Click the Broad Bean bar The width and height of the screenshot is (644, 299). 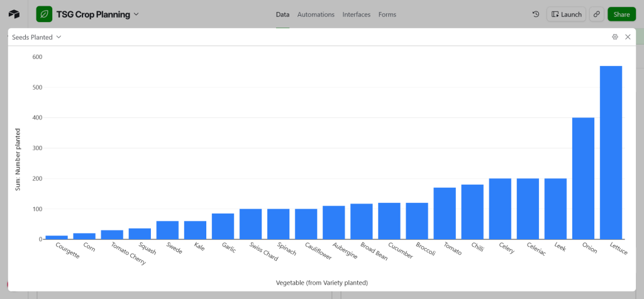[x=362, y=221]
